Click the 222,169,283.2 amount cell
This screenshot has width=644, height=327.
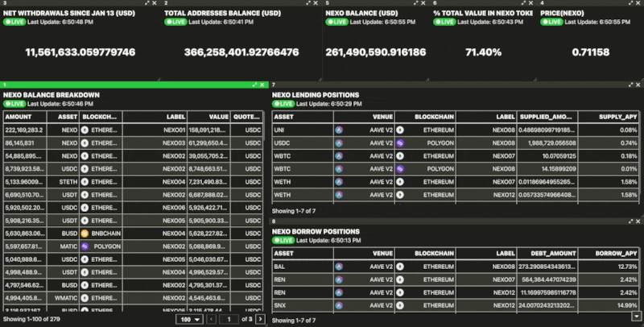(25, 130)
